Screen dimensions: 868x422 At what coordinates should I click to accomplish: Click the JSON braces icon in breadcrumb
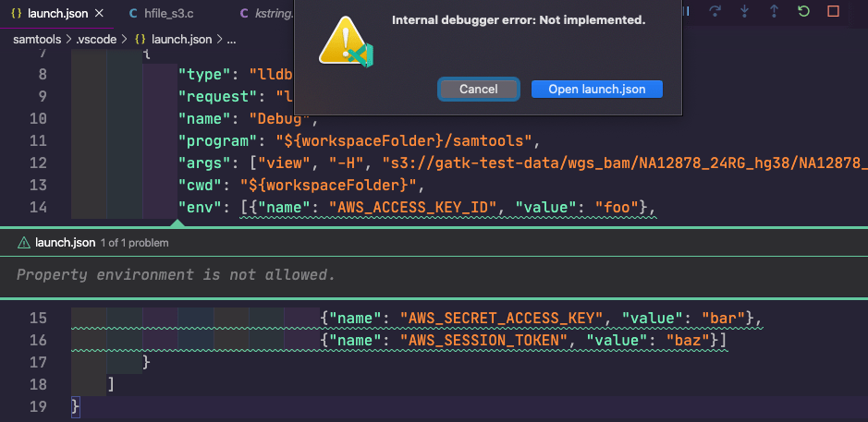[x=141, y=40]
